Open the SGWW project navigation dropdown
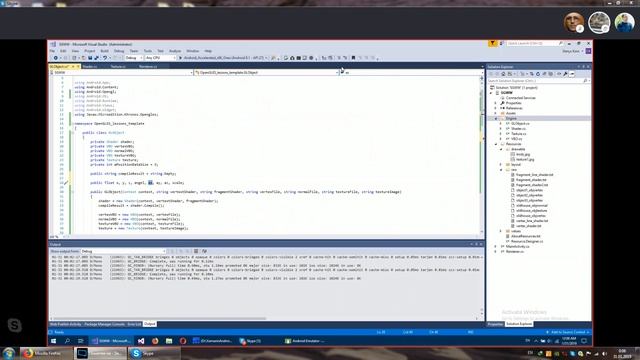The width and height of the screenshot is (640, 360). (x=121, y=72)
